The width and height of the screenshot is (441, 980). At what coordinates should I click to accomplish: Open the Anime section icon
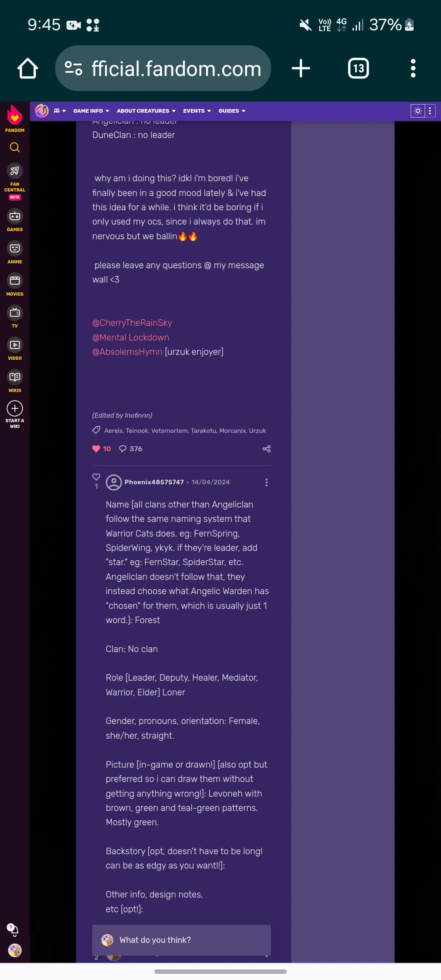(15, 248)
